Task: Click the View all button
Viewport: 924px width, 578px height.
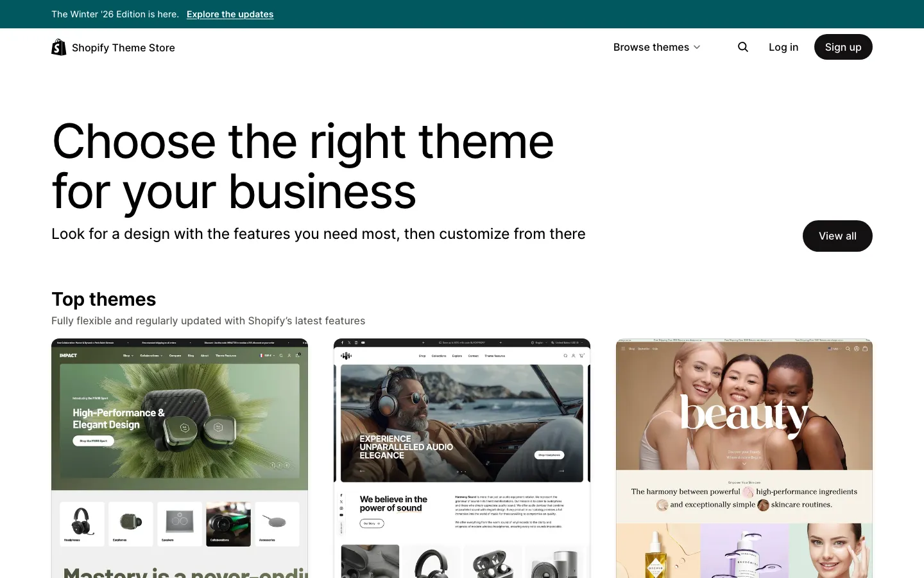Action: point(837,236)
